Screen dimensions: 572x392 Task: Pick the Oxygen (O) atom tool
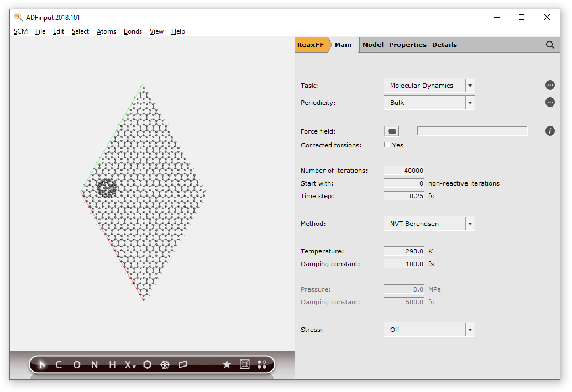[x=77, y=365]
